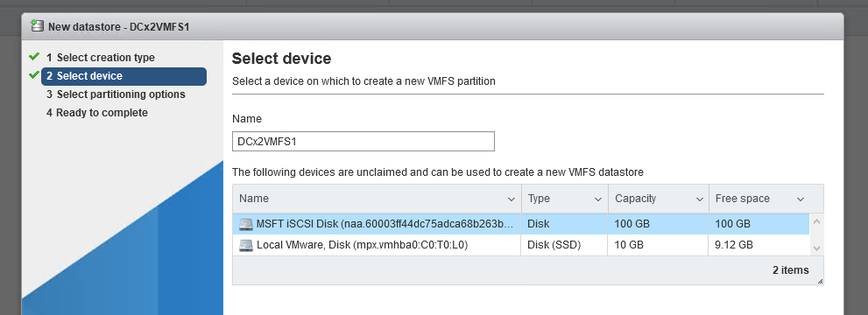Choose the Local VMware Disk mpx.vmhba0 row

pos(521,245)
